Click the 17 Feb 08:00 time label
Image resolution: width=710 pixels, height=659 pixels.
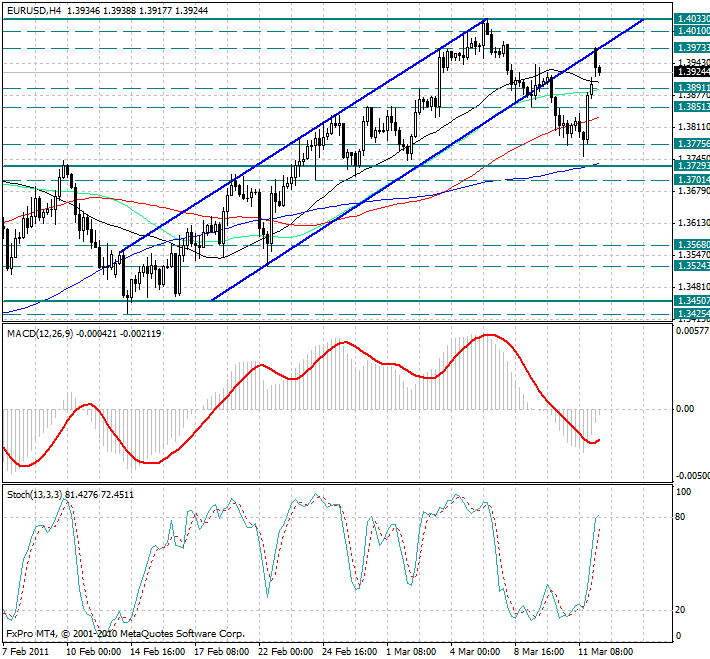coord(222,652)
